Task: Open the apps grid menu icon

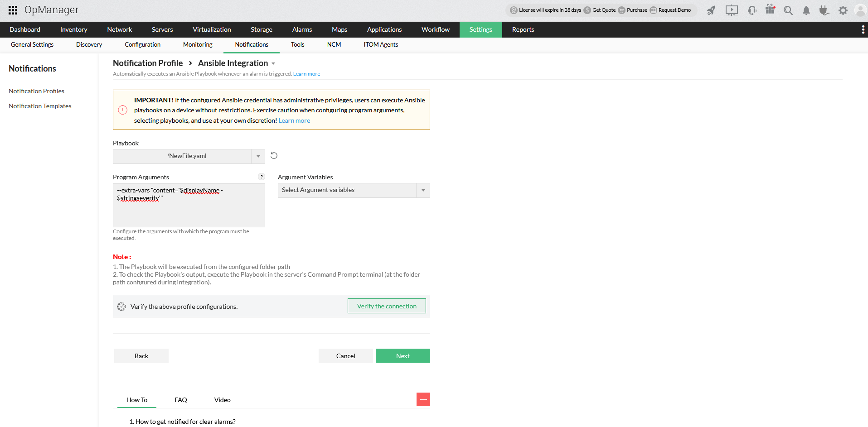Action: pos(13,10)
